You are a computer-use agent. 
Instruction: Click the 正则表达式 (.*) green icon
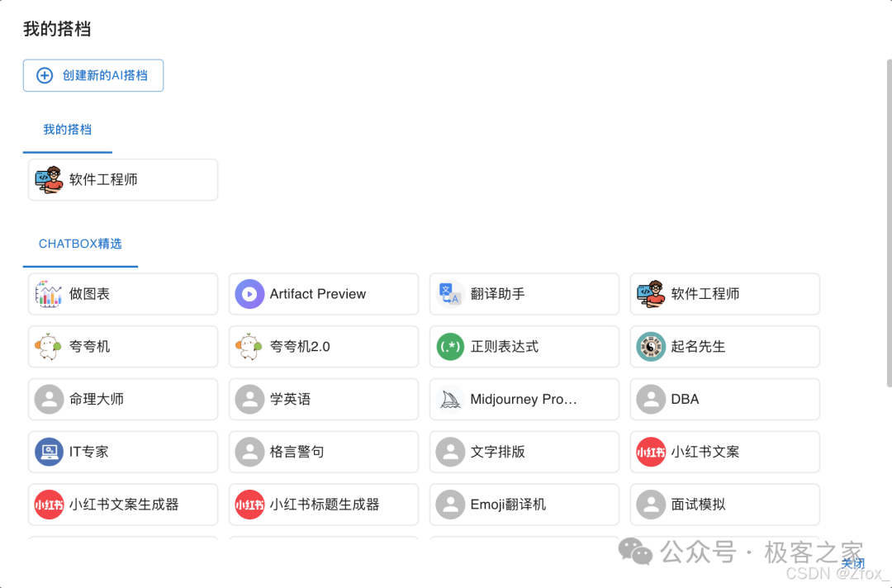coord(524,346)
